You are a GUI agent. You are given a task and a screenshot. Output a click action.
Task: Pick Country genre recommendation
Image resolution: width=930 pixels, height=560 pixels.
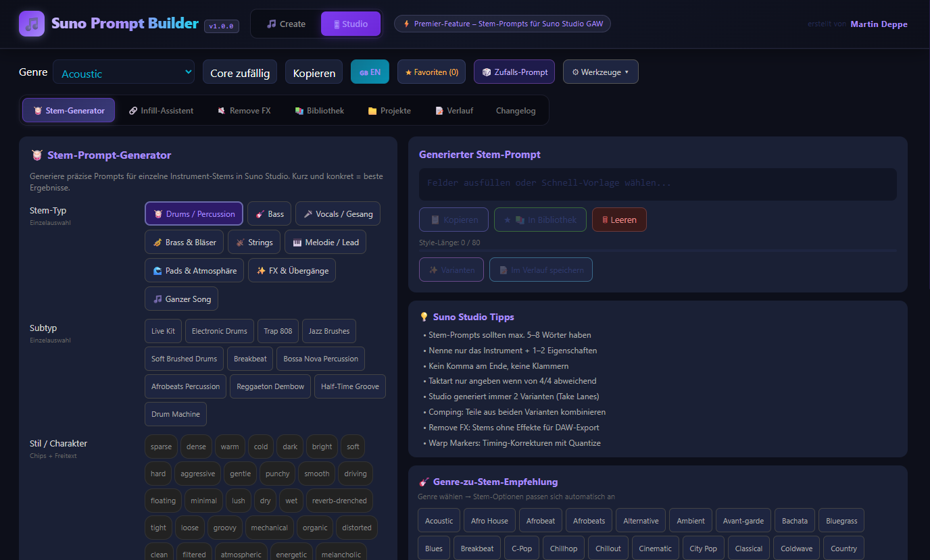coord(843,549)
